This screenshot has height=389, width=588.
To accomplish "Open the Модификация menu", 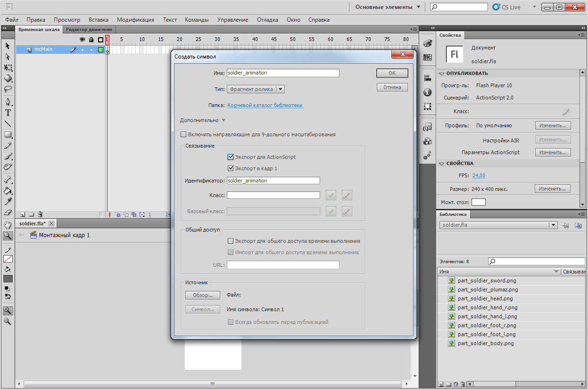I will click(135, 20).
